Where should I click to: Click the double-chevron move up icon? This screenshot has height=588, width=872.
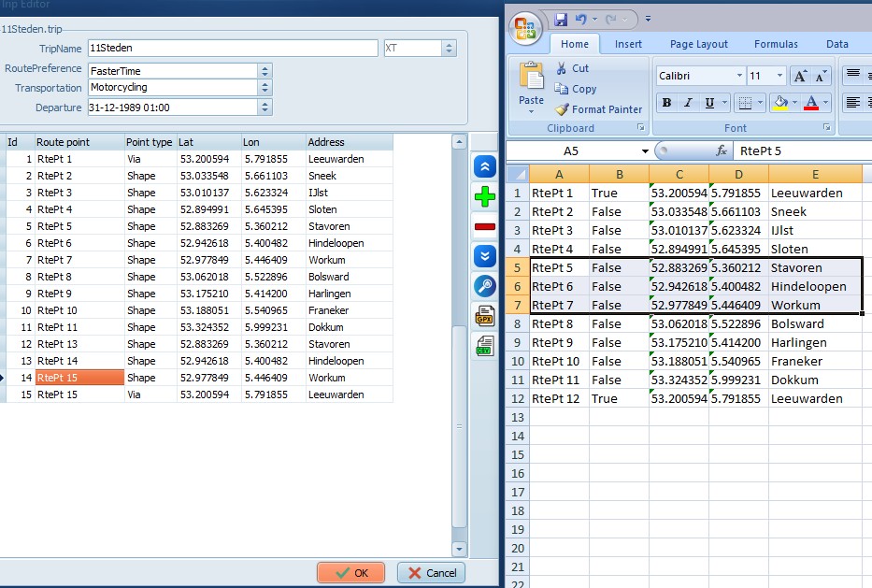[485, 166]
